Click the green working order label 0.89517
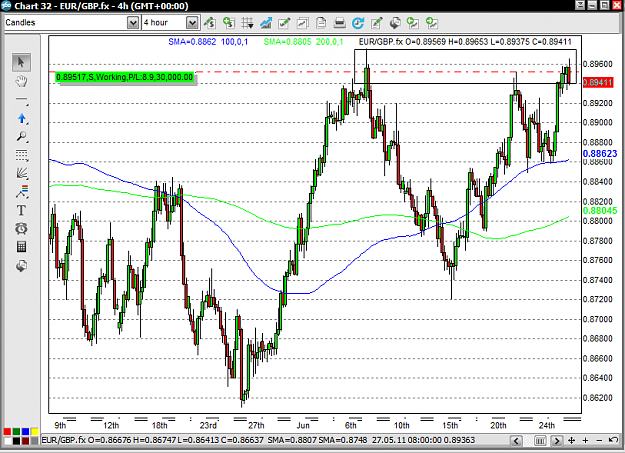 click(125, 77)
